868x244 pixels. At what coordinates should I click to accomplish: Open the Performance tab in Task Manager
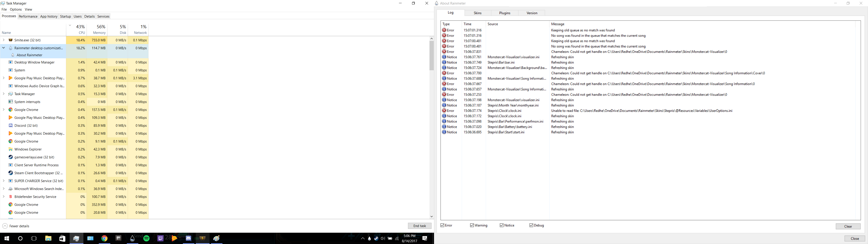(28, 16)
